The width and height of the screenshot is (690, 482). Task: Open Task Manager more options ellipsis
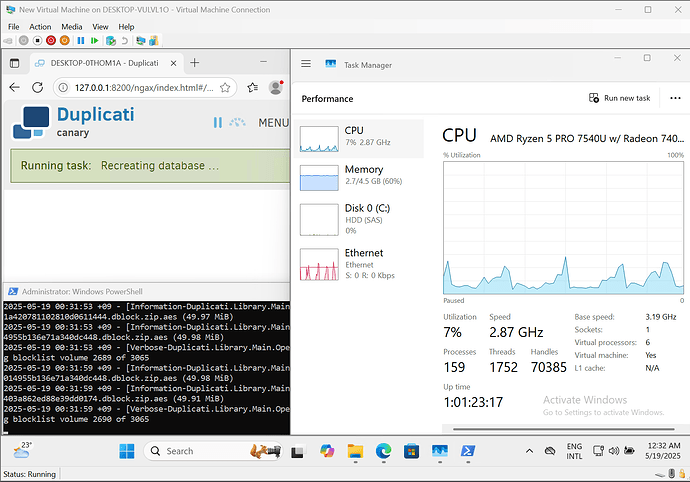(675, 98)
